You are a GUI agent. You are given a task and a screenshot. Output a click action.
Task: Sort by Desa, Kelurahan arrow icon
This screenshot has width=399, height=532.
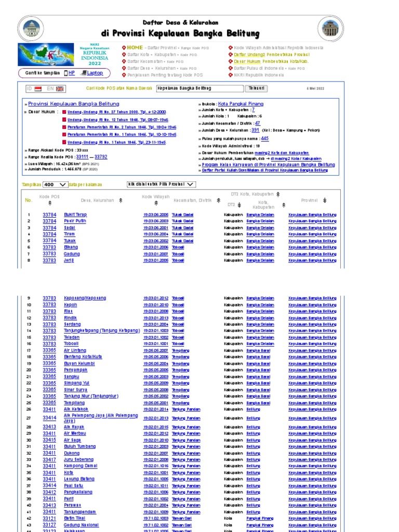pyautogui.click(x=121, y=201)
